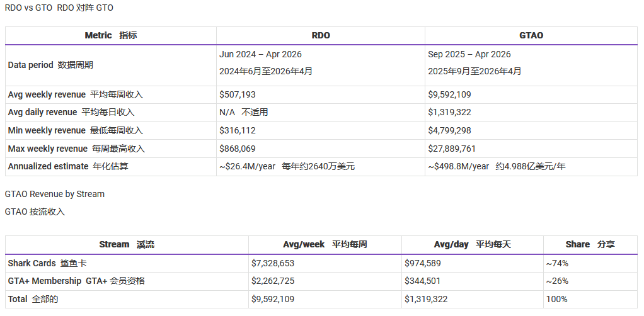The height and width of the screenshot is (316, 644).
Task: Click the Data period row label
Action: (50, 65)
